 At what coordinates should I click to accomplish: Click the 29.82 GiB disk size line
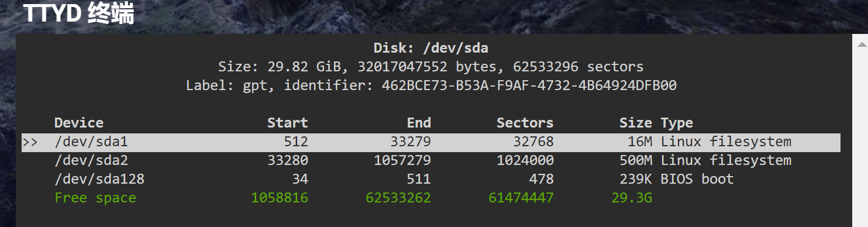[x=430, y=67]
